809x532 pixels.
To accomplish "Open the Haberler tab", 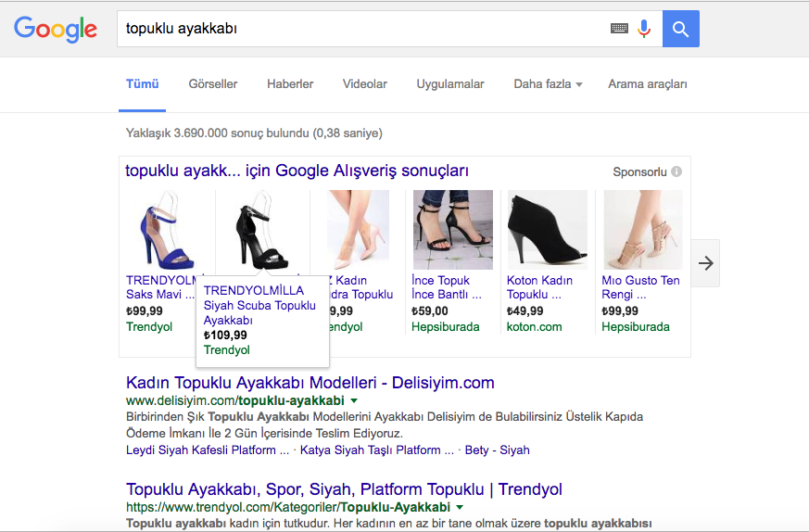I will [290, 84].
